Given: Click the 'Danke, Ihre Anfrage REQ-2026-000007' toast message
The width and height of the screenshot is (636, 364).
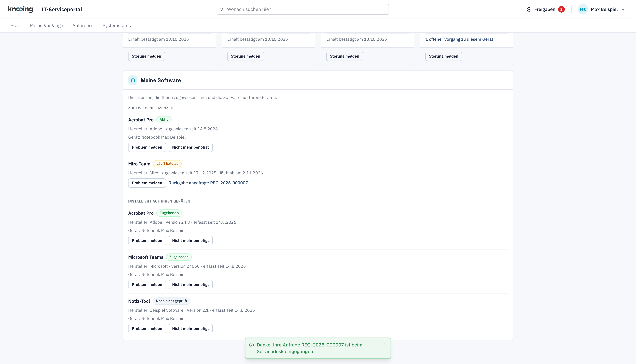Looking at the screenshot, I should coord(310,348).
